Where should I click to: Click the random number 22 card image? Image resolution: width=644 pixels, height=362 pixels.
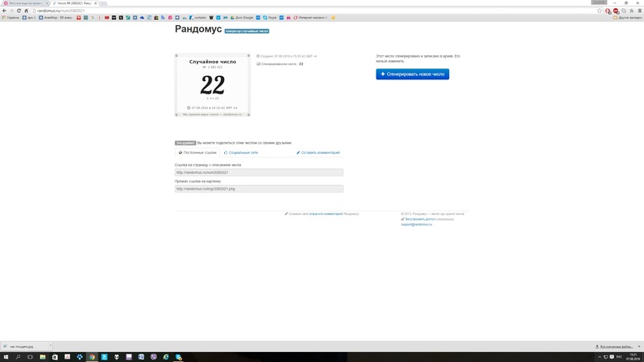212,85
